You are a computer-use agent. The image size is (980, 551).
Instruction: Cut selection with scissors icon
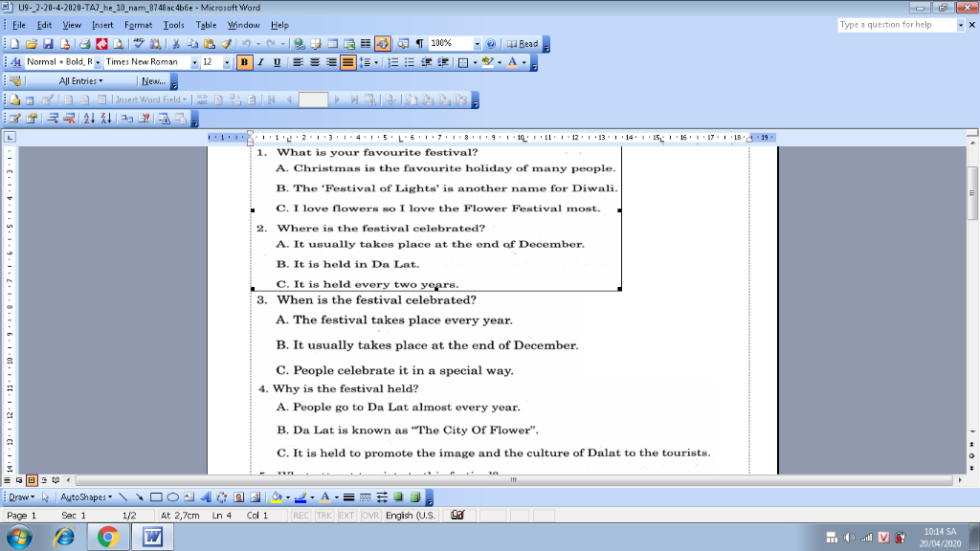[176, 44]
